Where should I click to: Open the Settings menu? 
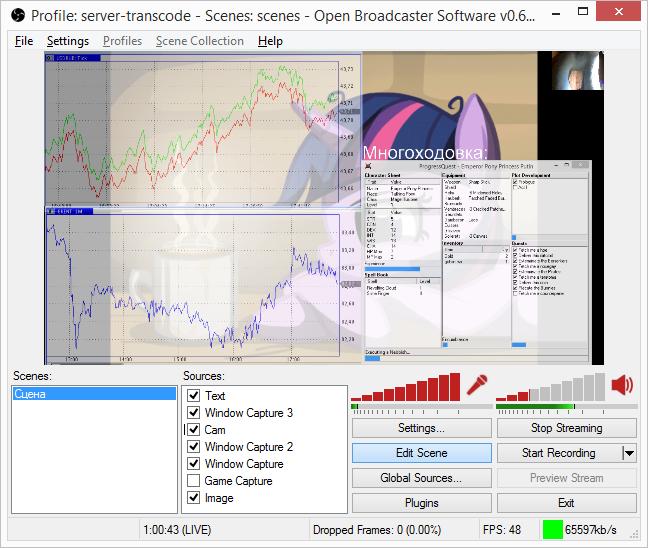tap(68, 41)
